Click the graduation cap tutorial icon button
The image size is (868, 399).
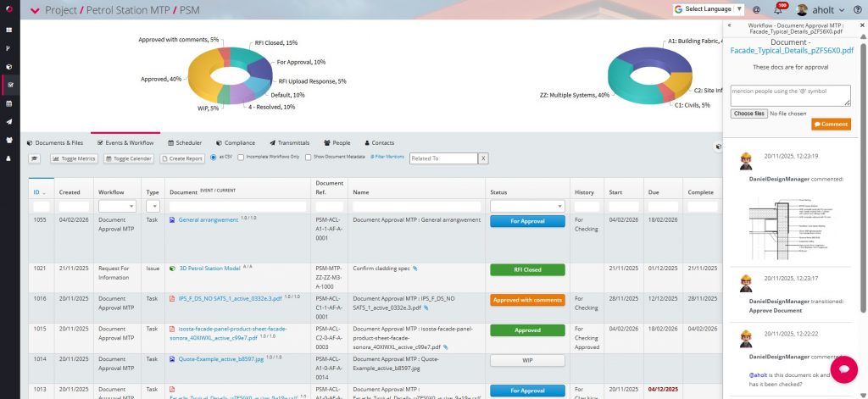point(34,158)
